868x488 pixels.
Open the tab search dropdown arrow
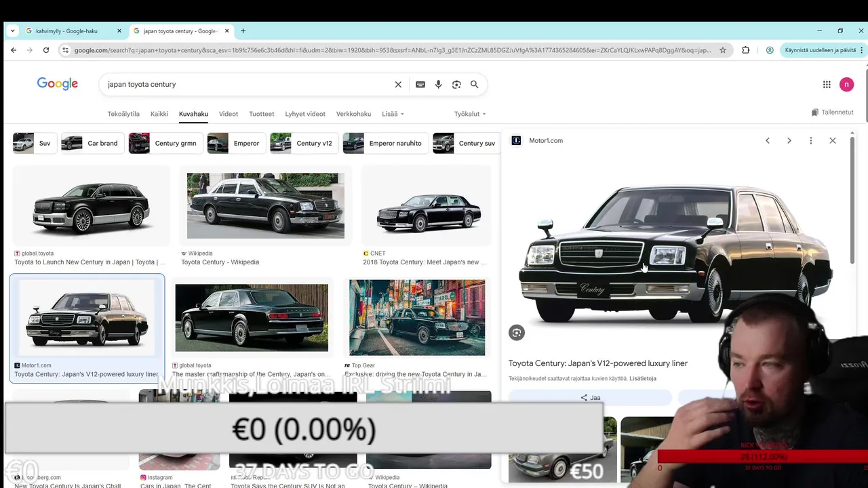tap(12, 31)
